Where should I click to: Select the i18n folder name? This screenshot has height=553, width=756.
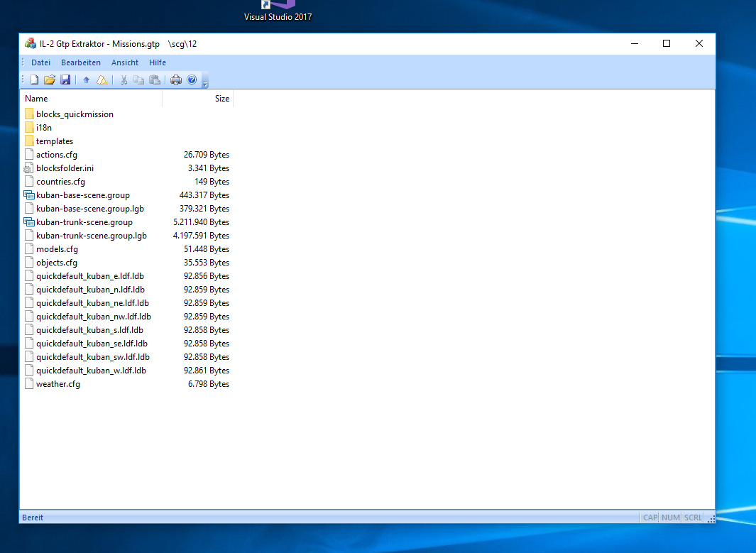click(x=44, y=128)
